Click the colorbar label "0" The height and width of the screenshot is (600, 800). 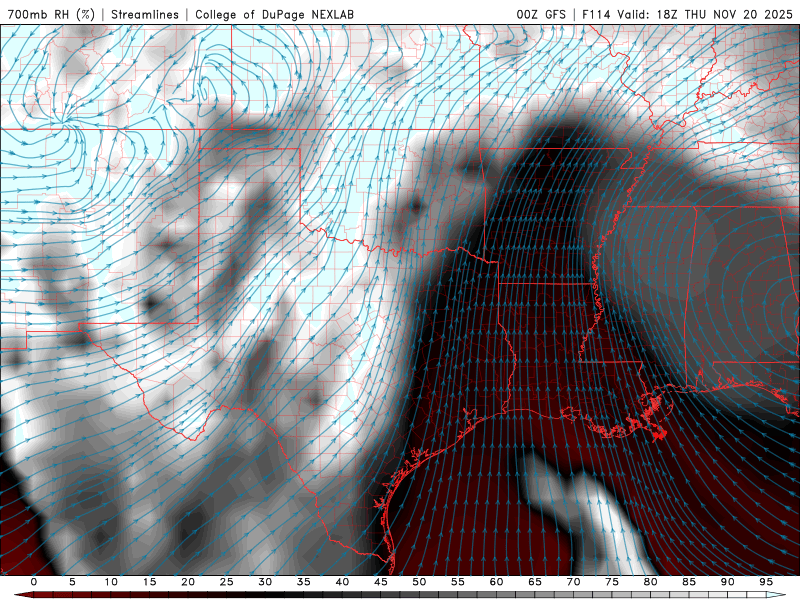point(34,582)
